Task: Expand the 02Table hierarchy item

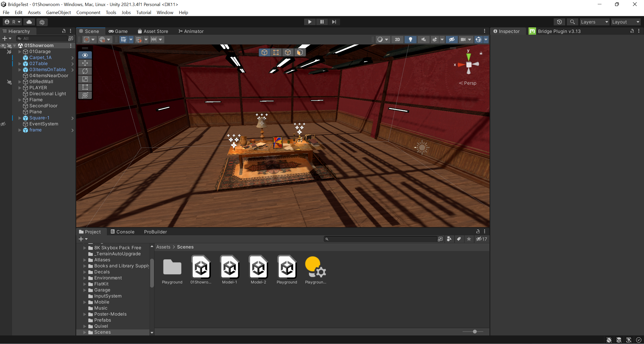Action: tap(20, 64)
